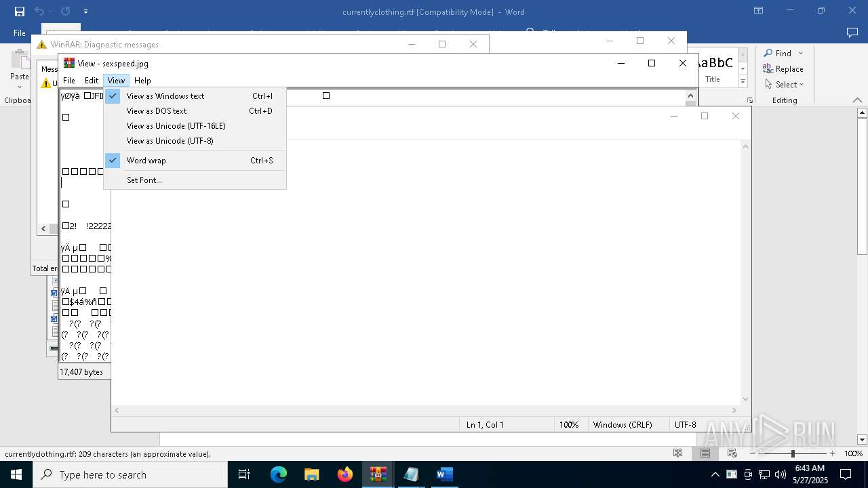Collapse the Word ribbon with chevron
The height and width of the screenshot is (488, 868).
pyautogui.click(x=857, y=100)
